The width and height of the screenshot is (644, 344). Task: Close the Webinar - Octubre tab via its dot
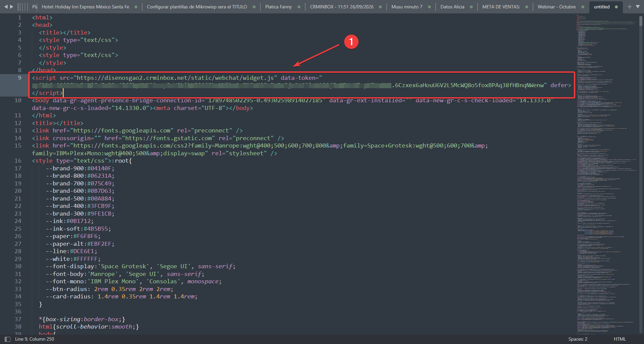583,7
